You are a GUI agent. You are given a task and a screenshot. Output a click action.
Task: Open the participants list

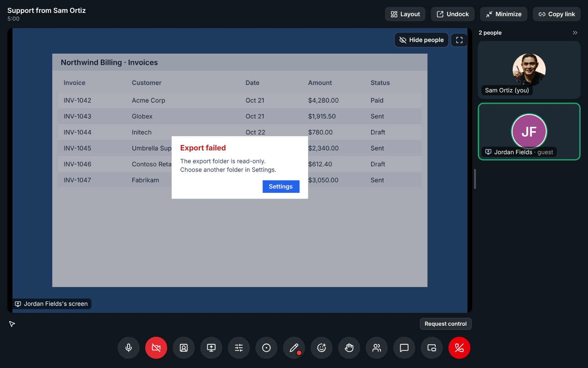pos(377,348)
